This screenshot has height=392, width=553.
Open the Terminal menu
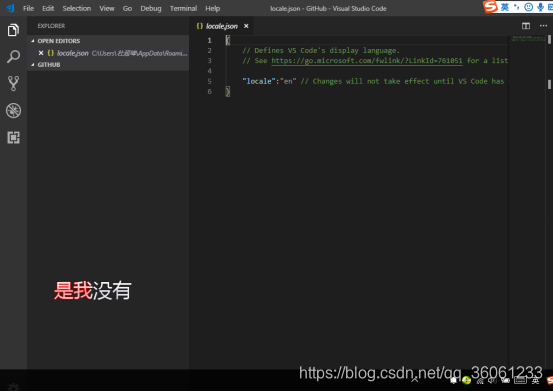point(183,8)
